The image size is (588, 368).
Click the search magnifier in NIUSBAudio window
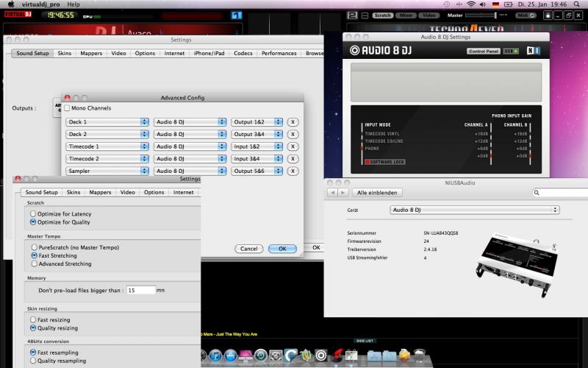pyautogui.click(x=537, y=193)
